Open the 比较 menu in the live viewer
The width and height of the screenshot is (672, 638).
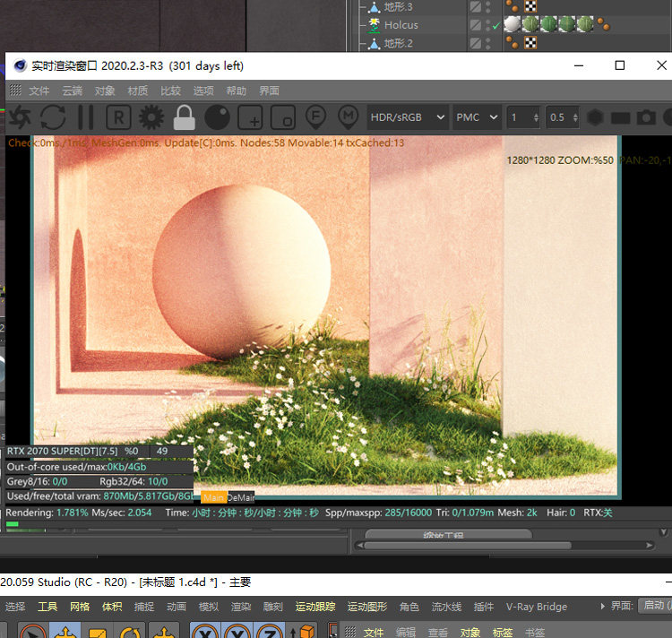170,91
